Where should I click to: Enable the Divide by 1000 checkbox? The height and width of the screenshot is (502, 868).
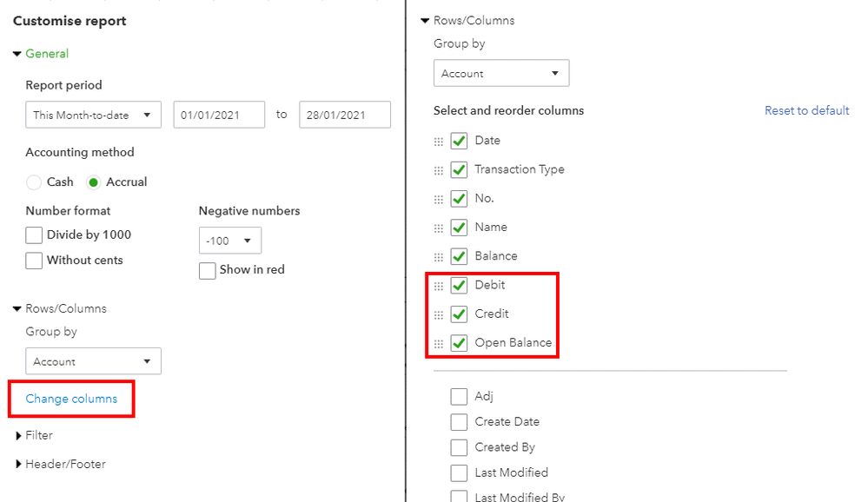point(34,235)
